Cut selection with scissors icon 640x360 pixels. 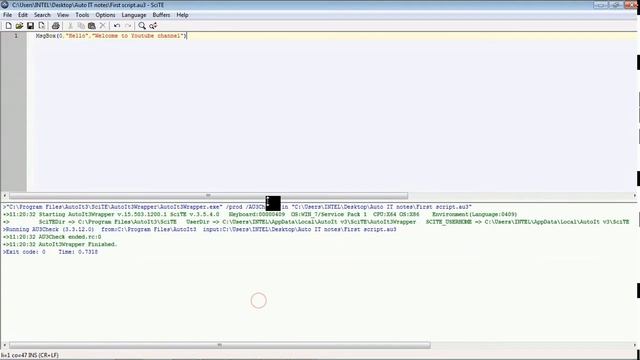[70, 26]
